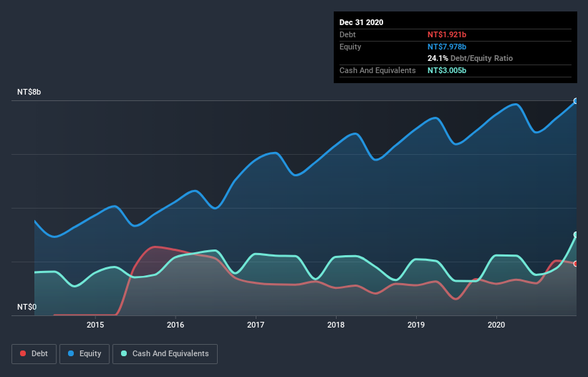This screenshot has width=588, height=377.
Task: Click the 2015 axis label
Action: tap(95, 325)
